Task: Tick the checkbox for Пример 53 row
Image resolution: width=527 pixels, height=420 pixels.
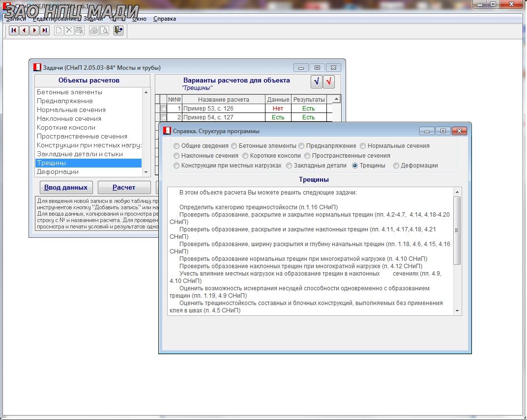Action: 163,109
